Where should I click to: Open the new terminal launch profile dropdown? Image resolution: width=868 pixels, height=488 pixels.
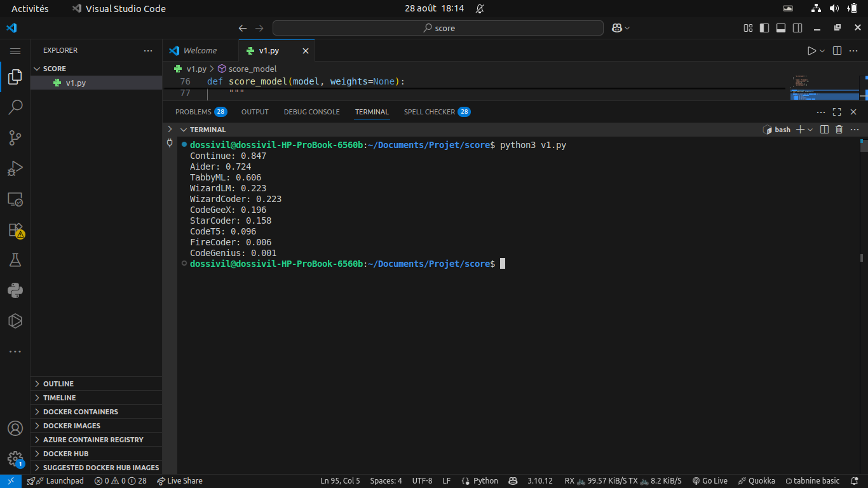tap(810, 130)
